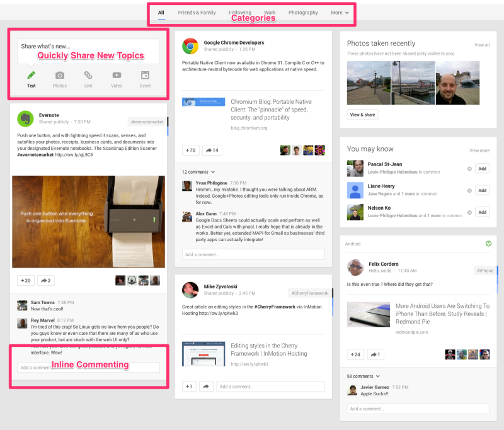
Task: Focus Add a comment under Javier Gomez
Action: 418,409
